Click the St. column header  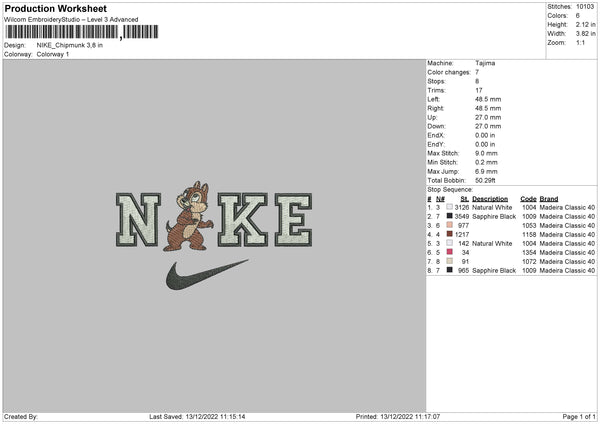pyautogui.click(x=465, y=199)
